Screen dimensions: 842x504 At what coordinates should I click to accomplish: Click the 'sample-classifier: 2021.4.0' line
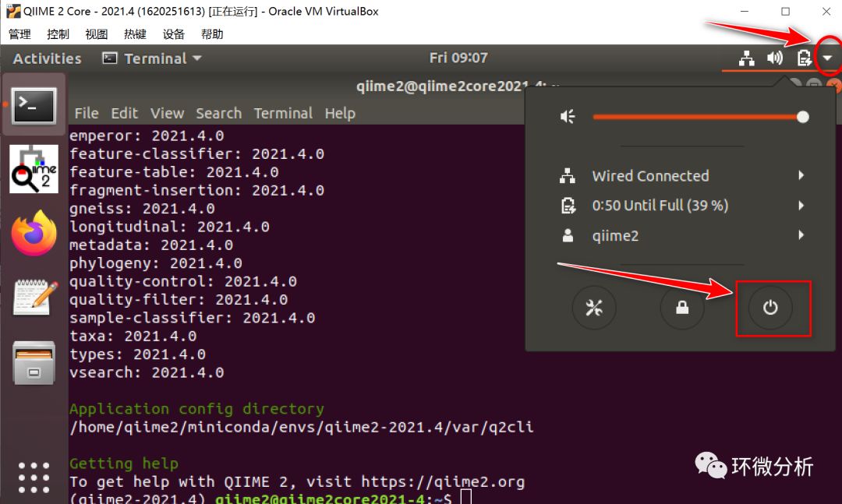coord(193,318)
